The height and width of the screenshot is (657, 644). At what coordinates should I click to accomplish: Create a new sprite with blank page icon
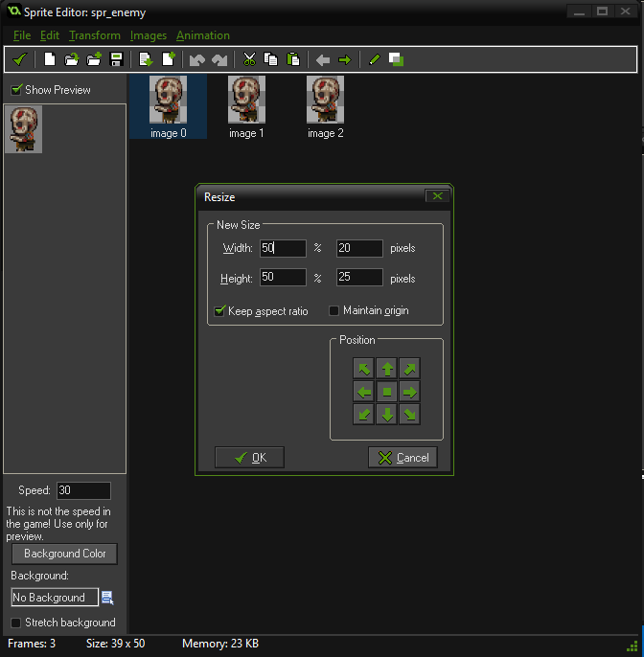click(x=50, y=59)
